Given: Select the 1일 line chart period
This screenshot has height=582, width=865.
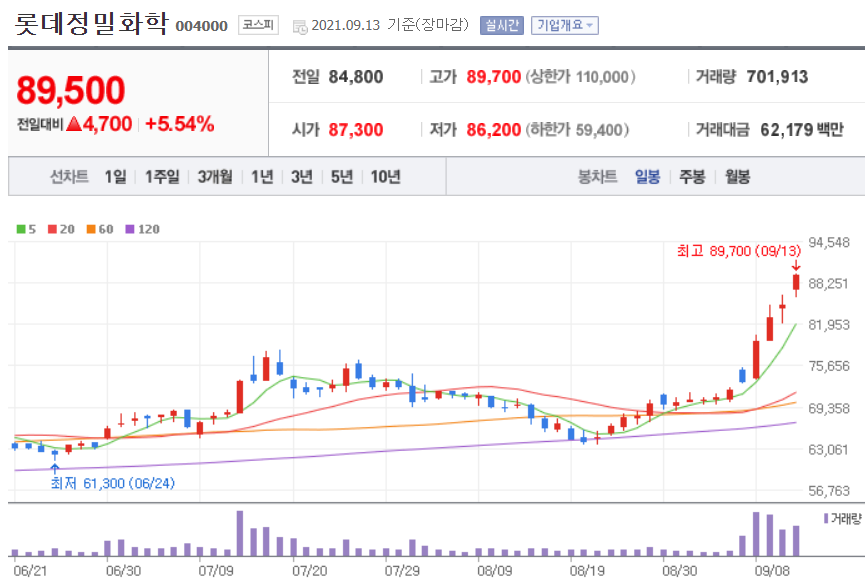Looking at the screenshot, I should 115,177.
